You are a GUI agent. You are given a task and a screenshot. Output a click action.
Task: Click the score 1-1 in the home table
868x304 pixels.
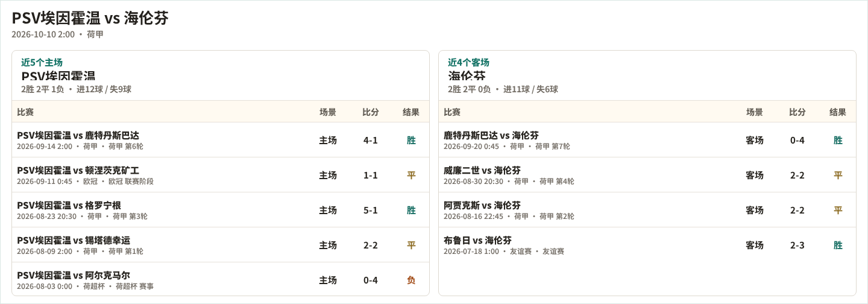371,176
